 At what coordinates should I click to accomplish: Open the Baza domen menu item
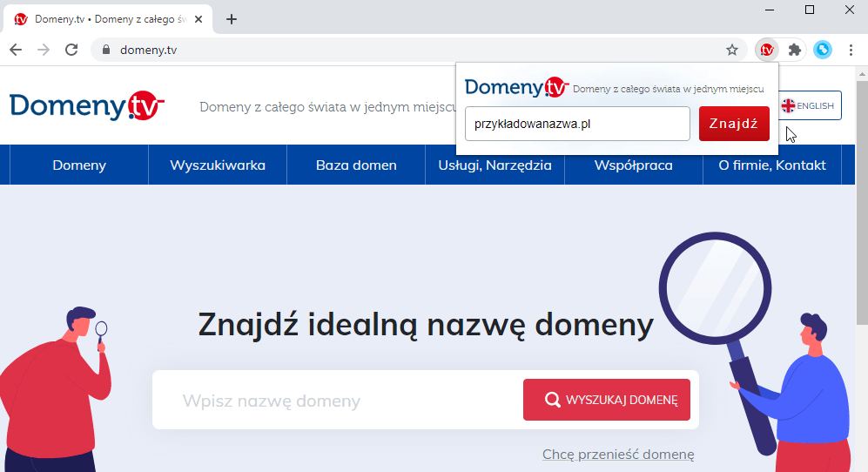pyautogui.click(x=356, y=165)
